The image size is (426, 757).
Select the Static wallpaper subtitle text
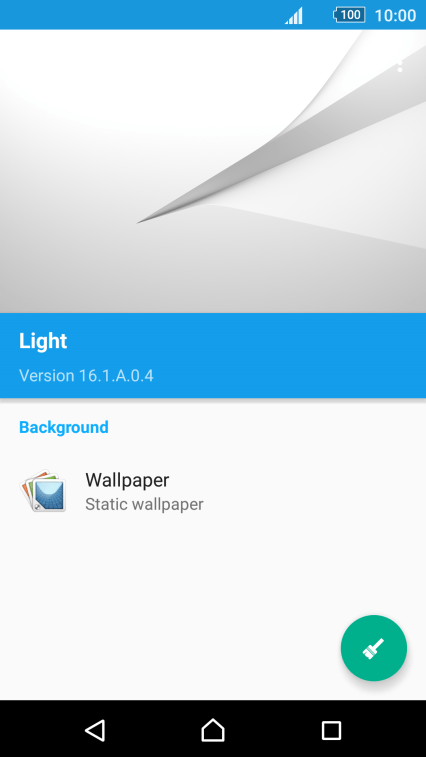(x=144, y=504)
